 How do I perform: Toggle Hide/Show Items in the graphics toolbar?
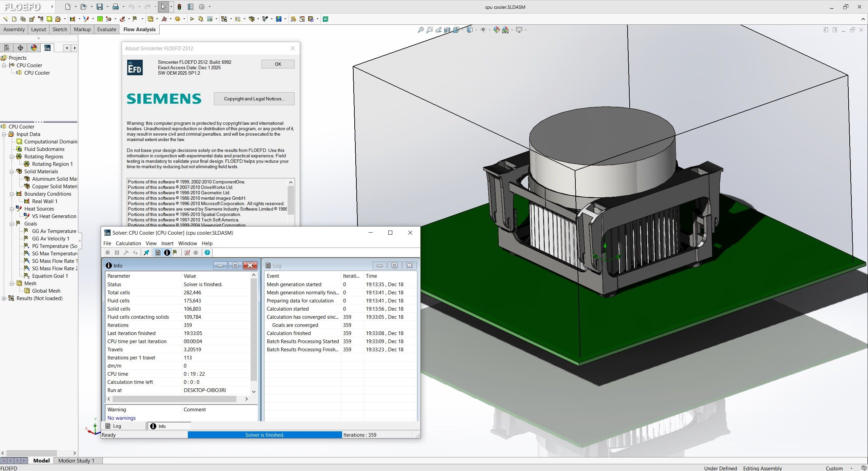pos(484,30)
